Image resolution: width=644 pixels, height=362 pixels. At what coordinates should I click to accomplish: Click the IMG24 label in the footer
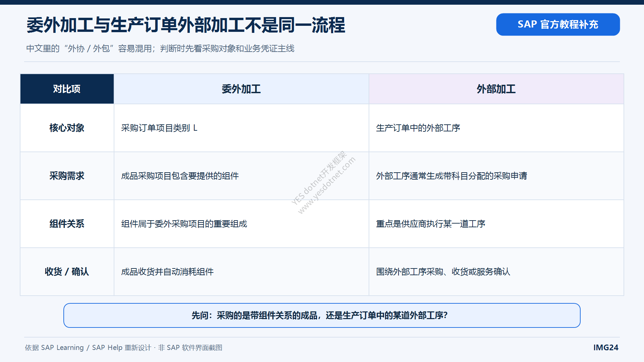[606, 348]
